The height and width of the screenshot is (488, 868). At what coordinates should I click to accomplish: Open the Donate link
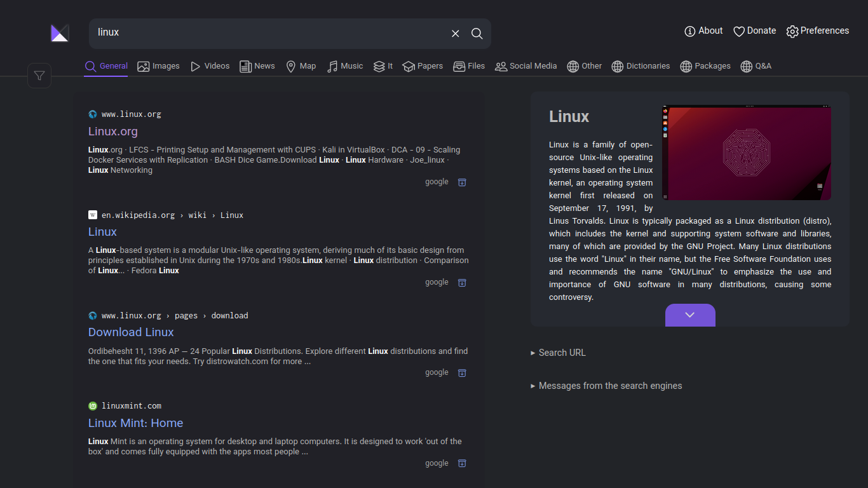755,31
